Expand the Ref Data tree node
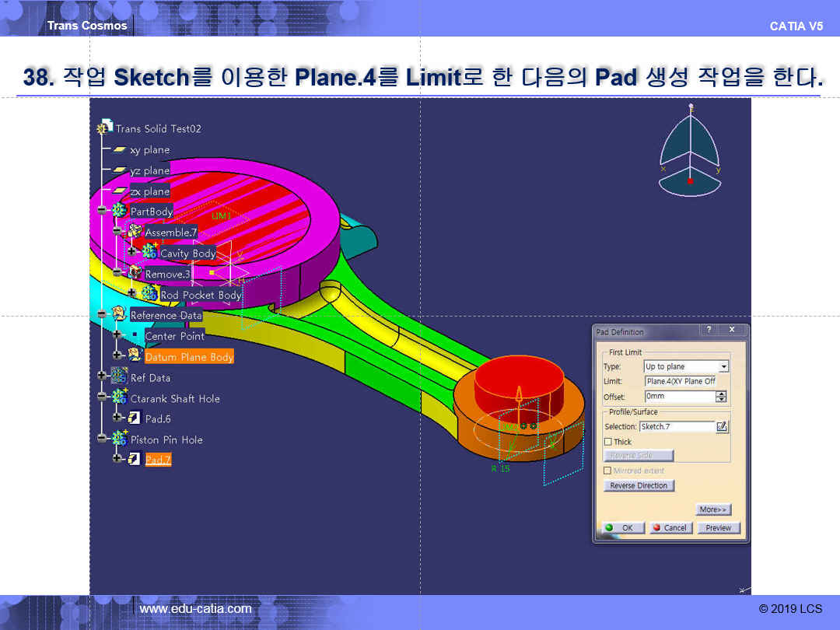The image size is (840, 630). point(102,377)
